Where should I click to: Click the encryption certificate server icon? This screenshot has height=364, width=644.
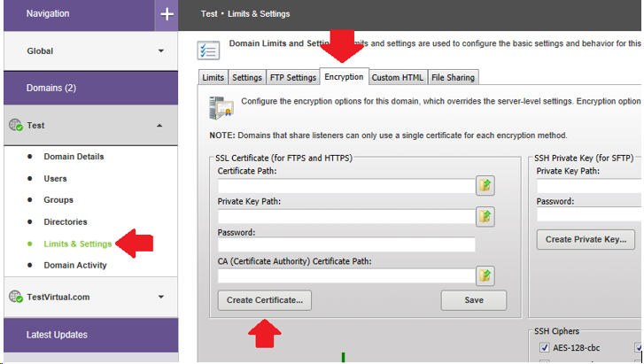pos(221,108)
